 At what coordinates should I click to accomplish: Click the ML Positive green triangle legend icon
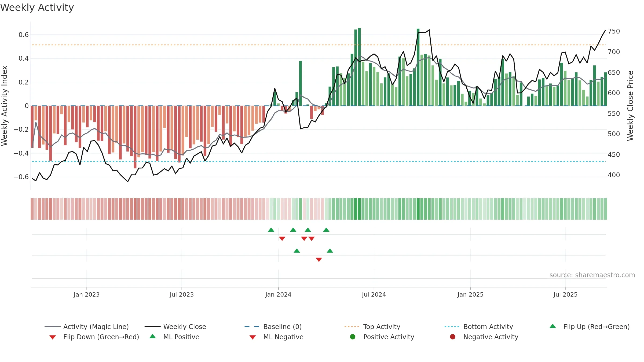point(153,336)
